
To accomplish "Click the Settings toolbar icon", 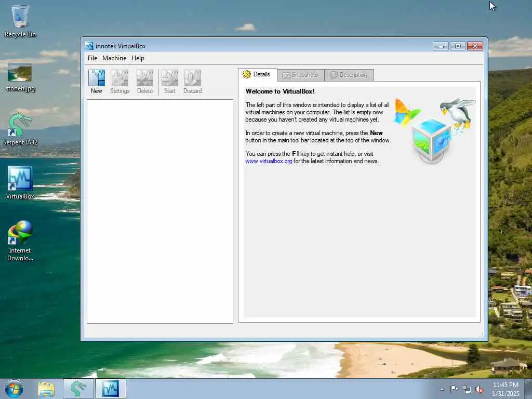I will (120, 82).
